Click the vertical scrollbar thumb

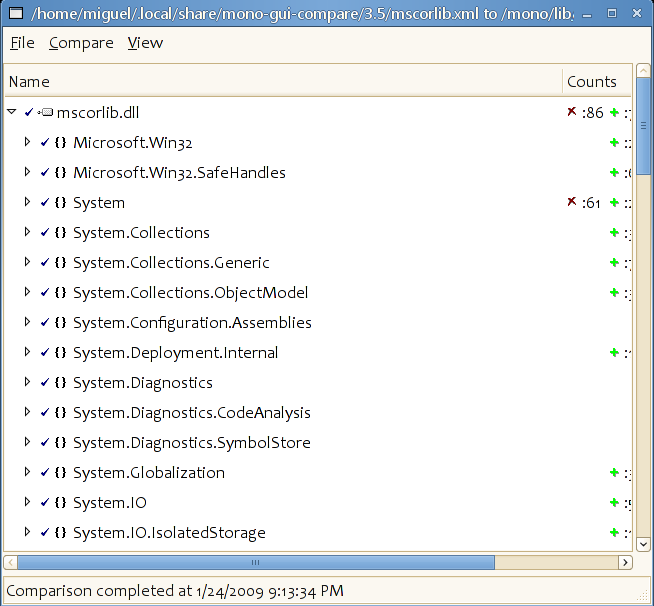[x=643, y=127]
